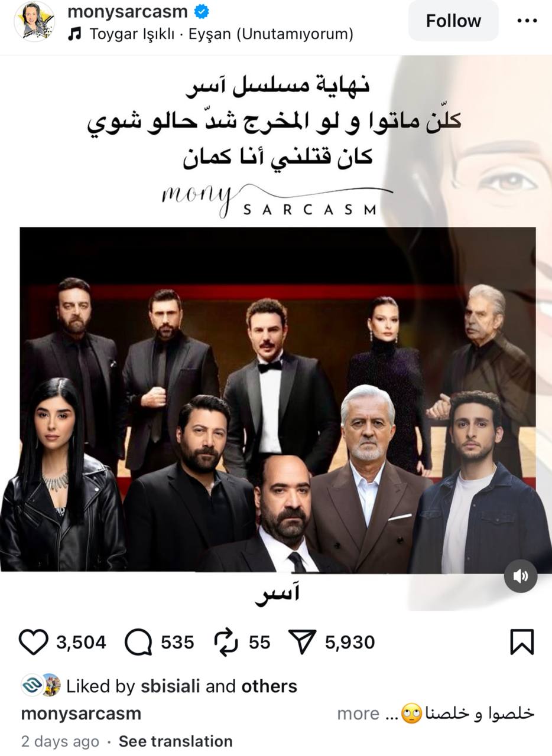Tap the blue verified badge
The image size is (552, 756).
click(202, 11)
